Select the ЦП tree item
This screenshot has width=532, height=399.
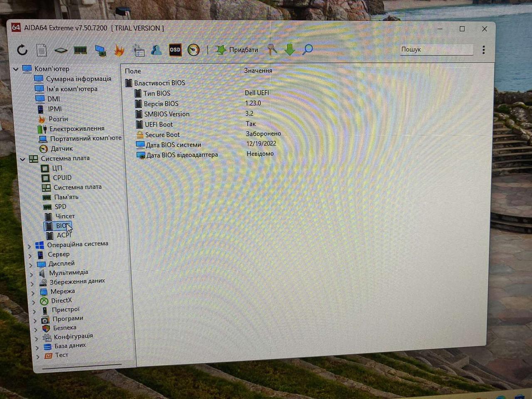[57, 168]
